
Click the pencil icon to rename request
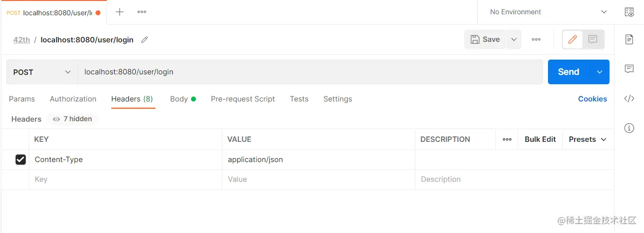tap(144, 40)
